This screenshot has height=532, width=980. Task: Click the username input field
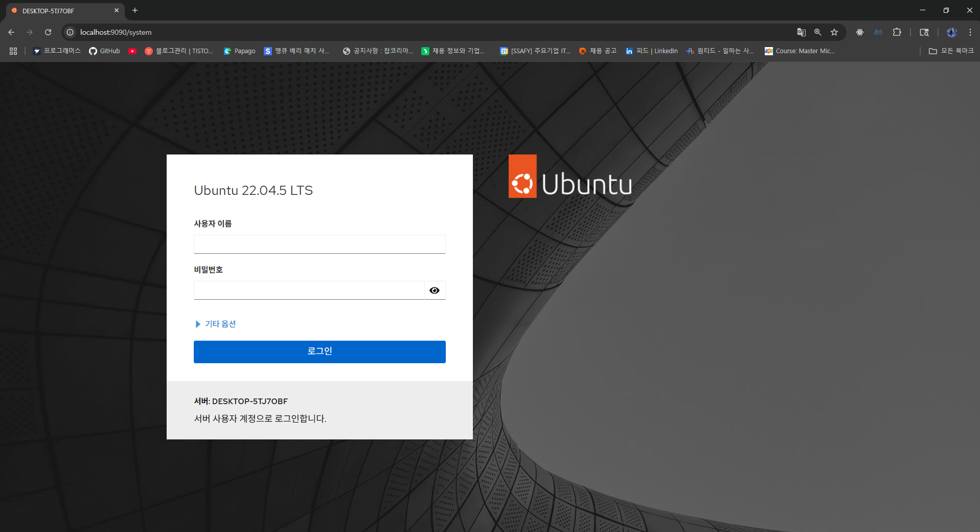click(320, 244)
